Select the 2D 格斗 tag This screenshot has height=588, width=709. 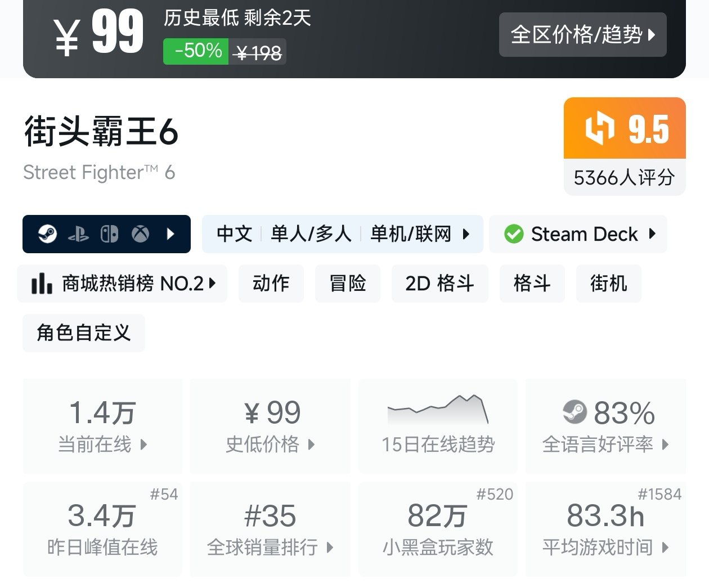tap(439, 284)
